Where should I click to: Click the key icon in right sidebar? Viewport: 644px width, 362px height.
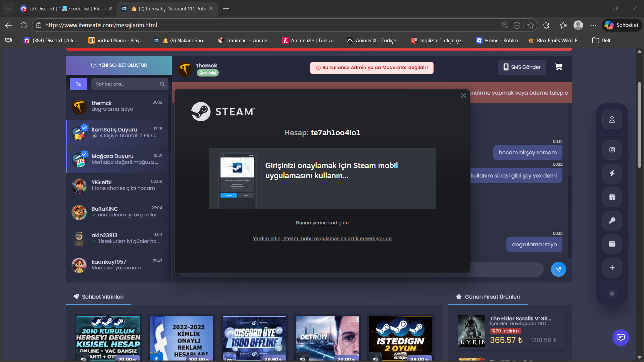click(612, 220)
